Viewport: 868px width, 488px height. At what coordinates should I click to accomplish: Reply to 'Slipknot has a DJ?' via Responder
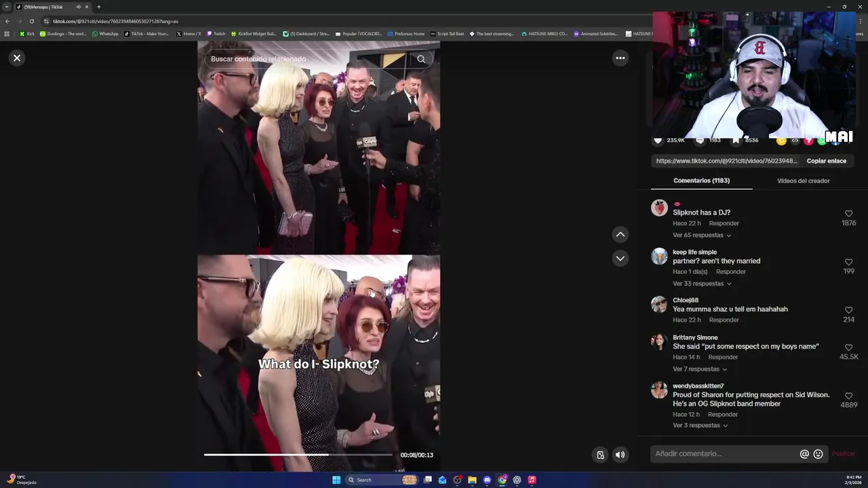pos(724,224)
